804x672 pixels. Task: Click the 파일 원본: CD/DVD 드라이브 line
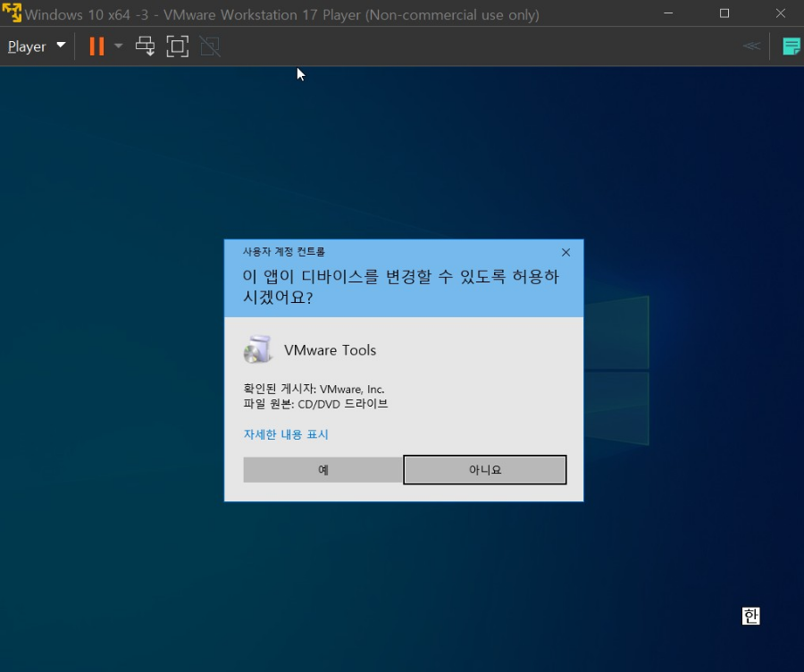tap(315, 404)
